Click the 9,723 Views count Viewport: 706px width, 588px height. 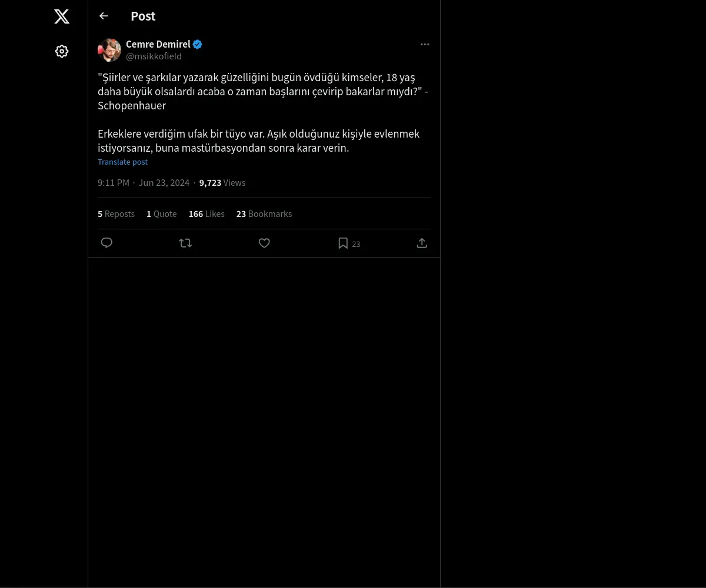[x=222, y=183]
